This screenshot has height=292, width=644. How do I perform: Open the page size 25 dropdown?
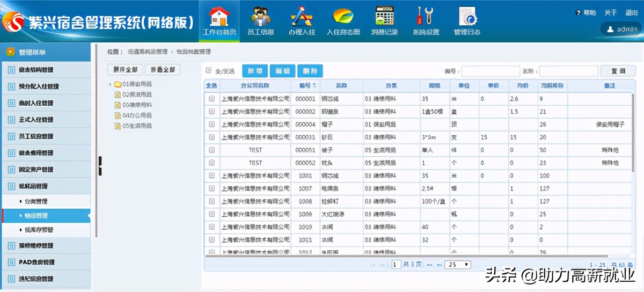(458, 265)
